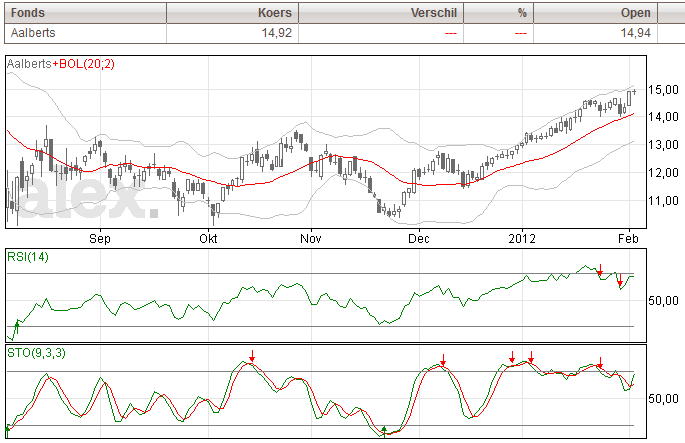The image size is (685, 443).
Task: Click the 14,00 price axis label
Action: pos(663,117)
